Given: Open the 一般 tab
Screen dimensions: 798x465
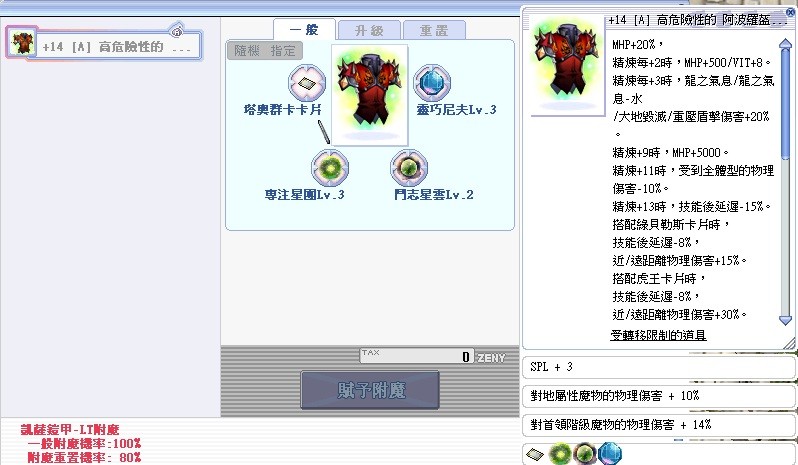Looking at the screenshot, I should (x=303, y=29).
